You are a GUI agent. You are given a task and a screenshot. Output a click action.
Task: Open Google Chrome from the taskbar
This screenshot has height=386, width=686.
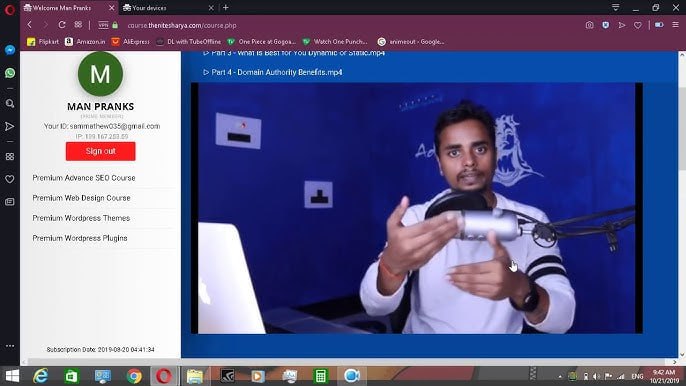[x=134, y=376]
